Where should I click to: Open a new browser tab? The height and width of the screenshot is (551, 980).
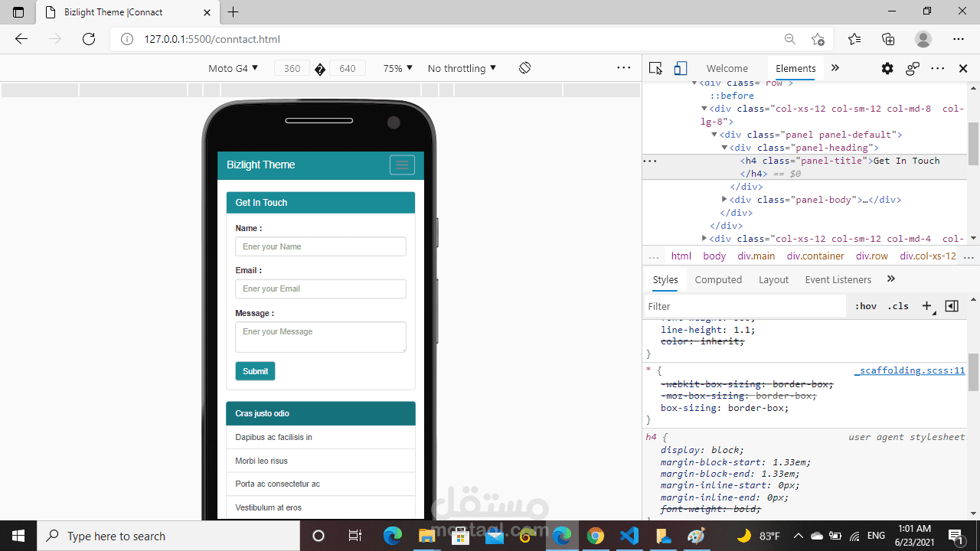[234, 12]
